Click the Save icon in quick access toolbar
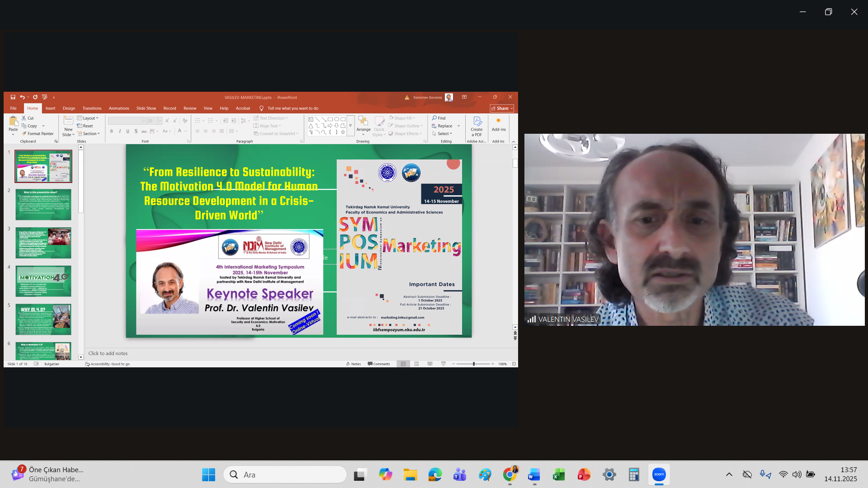 click(x=13, y=97)
